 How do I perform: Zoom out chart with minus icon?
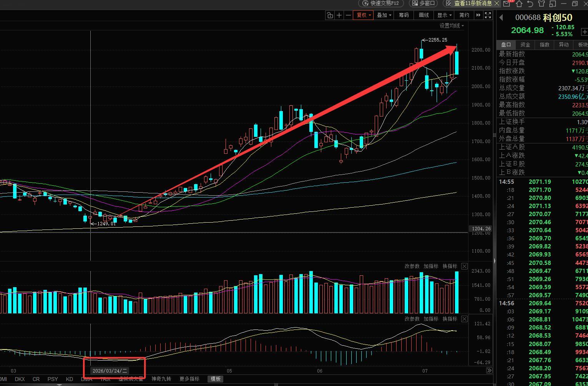pos(348,15)
